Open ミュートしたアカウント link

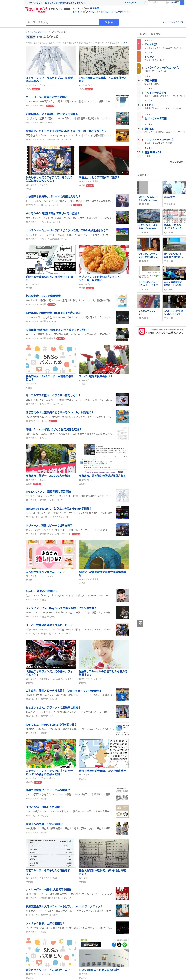pos(174,22)
